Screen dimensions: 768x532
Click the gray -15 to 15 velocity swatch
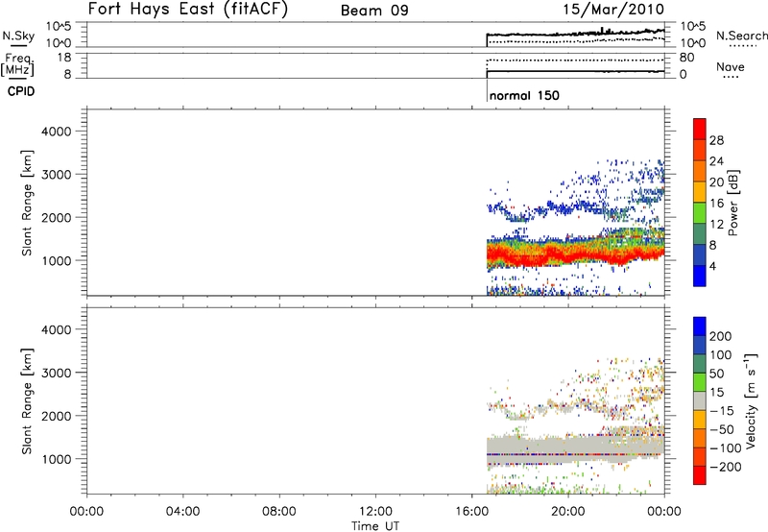[x=700, y=400]
